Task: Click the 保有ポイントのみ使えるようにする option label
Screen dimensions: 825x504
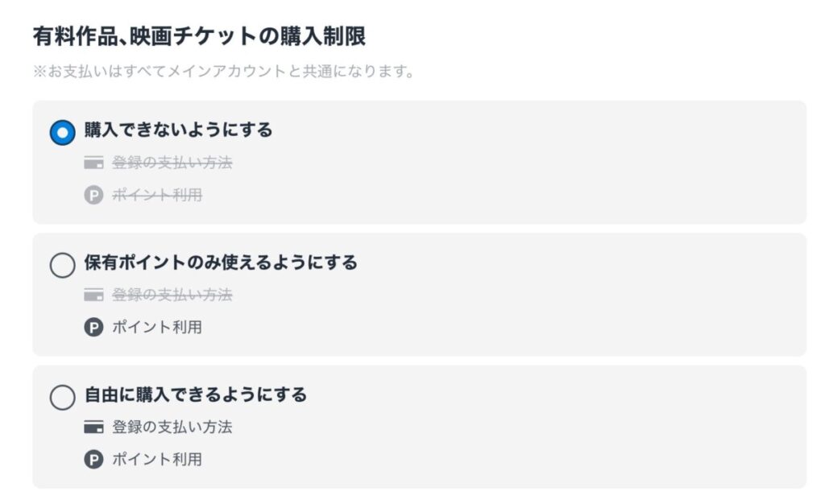Action: coord(221,263)
